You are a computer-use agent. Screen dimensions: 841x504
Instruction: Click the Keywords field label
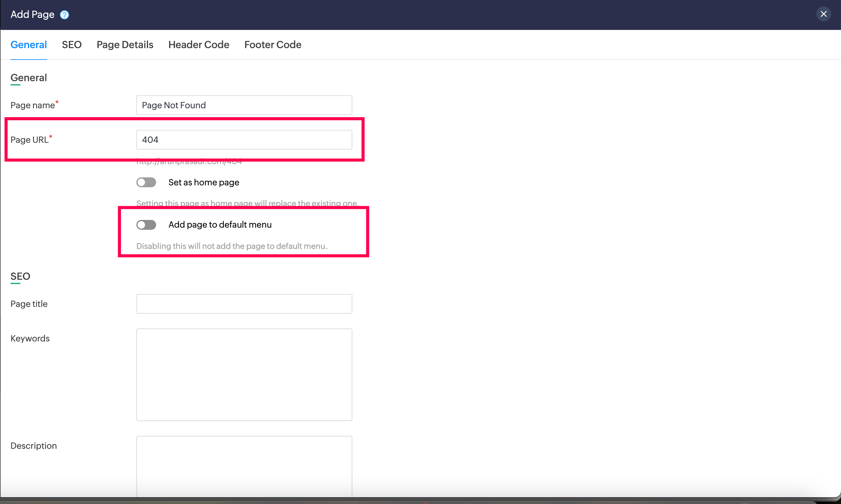[30, 338]
